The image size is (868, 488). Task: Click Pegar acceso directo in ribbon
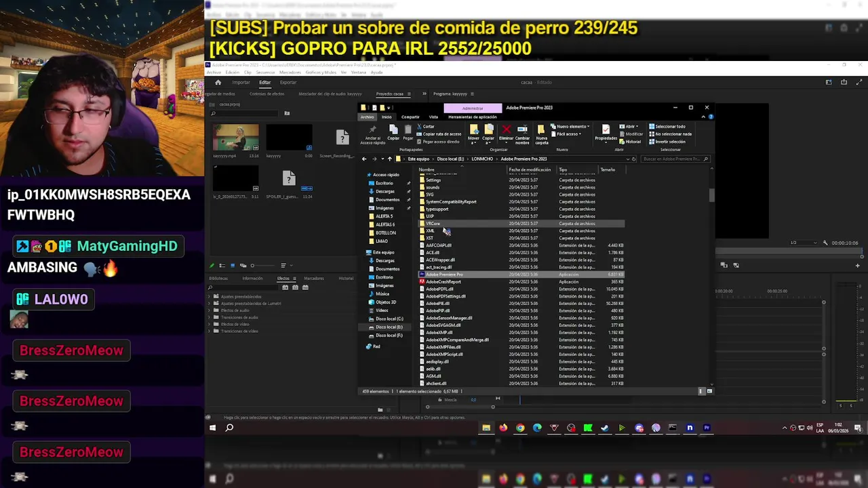tap(439, 142)
